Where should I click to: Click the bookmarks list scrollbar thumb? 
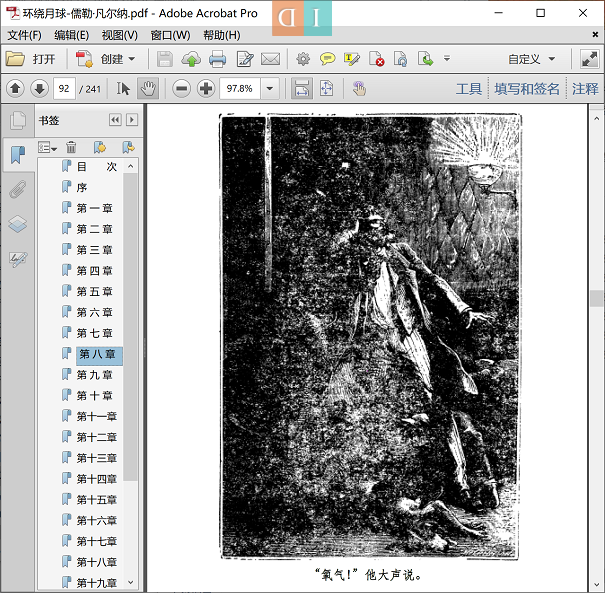130,326
